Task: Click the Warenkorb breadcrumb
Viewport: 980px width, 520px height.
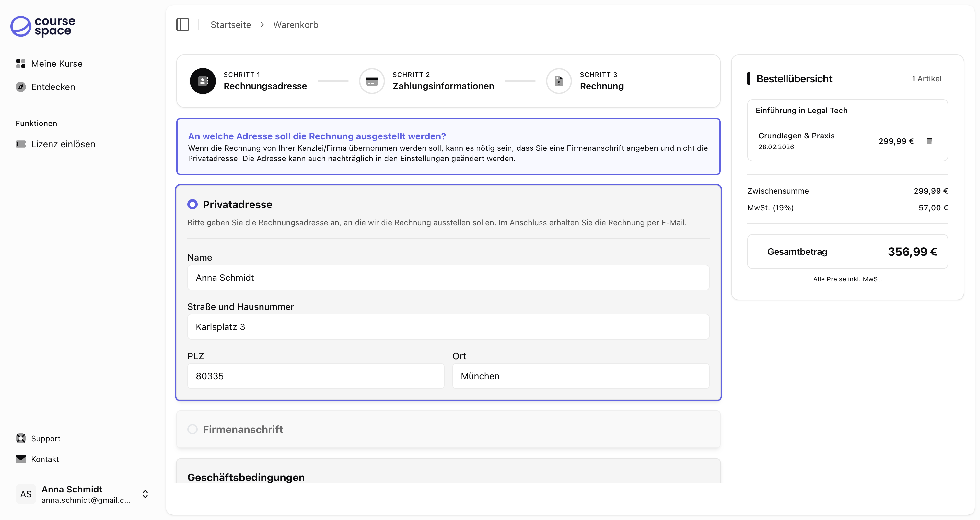Action: coord(296,24)
